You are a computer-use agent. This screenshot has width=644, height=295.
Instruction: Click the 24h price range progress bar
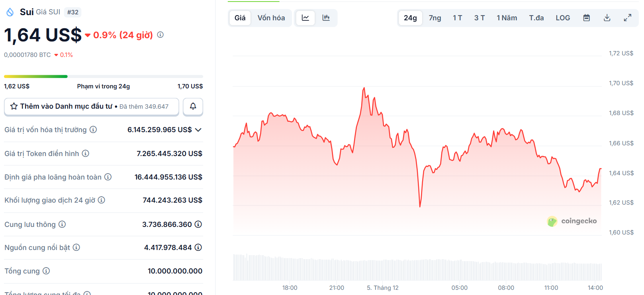(104, 76)
